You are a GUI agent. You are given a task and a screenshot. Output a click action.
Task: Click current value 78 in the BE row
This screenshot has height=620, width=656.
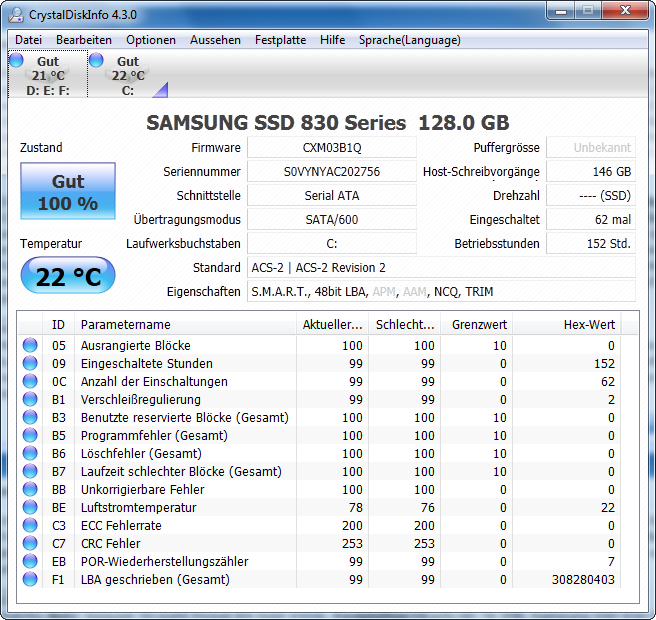click(x=356, y=507)
